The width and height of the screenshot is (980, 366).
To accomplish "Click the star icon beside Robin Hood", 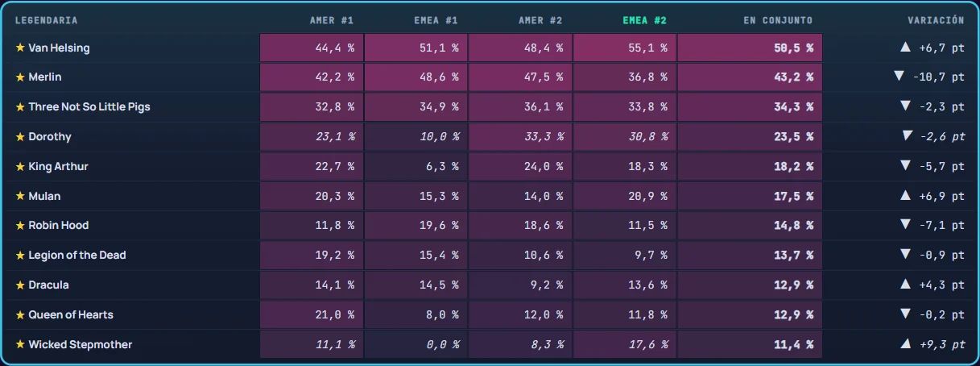I will (x=20, y=226).
